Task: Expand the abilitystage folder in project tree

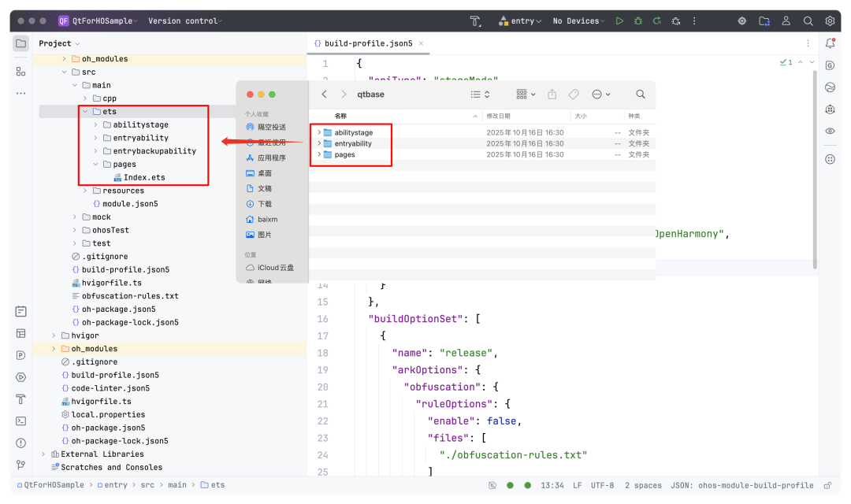Action: [x=95, y=124]
